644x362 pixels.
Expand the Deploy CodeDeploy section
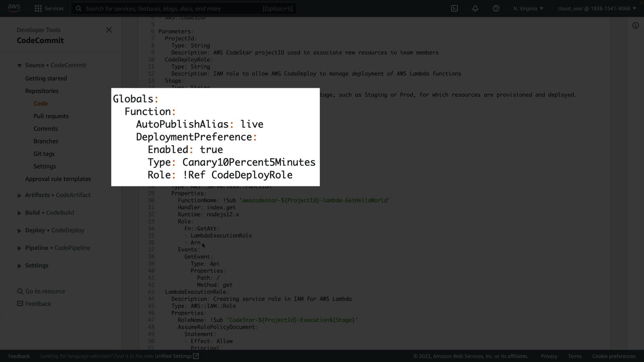pos(19,231)
